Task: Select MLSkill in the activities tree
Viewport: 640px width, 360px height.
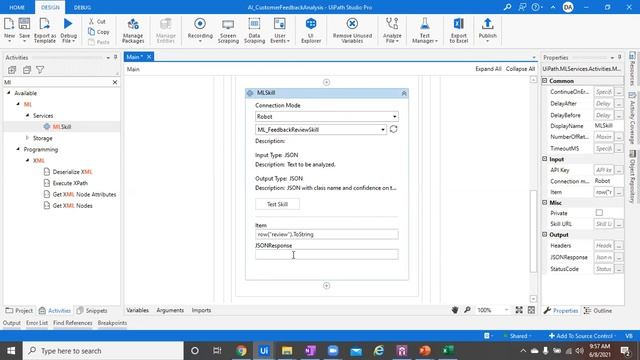Action: click(x=62, y=127)
